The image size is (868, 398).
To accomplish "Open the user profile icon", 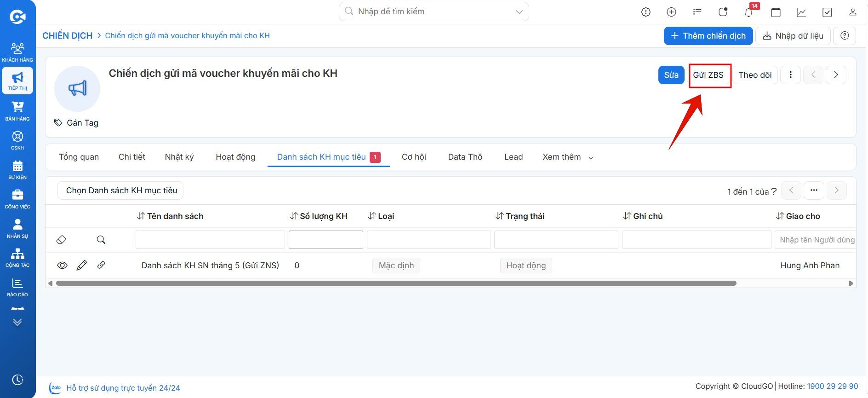I will click(853, 12).
